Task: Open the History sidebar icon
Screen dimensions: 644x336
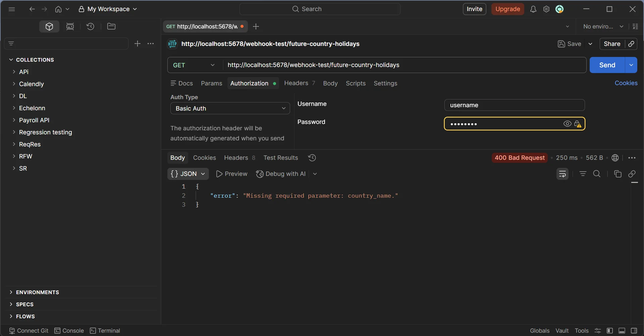Action: (90, 26)
